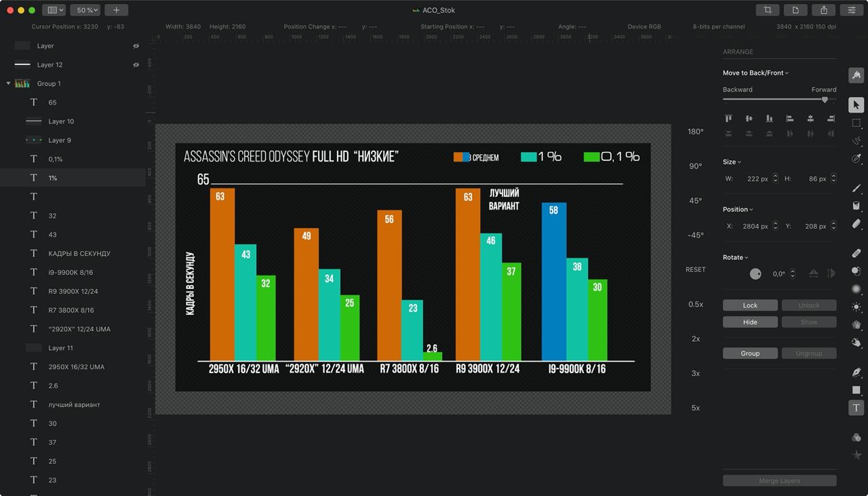Select the Arrange arrow tool
868x496 pixels.
(x=856, y=105)
